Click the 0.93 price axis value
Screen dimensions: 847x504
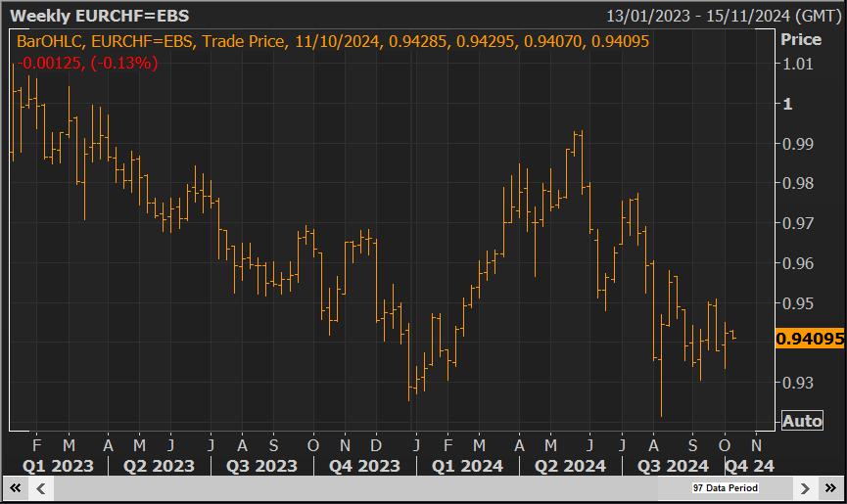point(797,383)
